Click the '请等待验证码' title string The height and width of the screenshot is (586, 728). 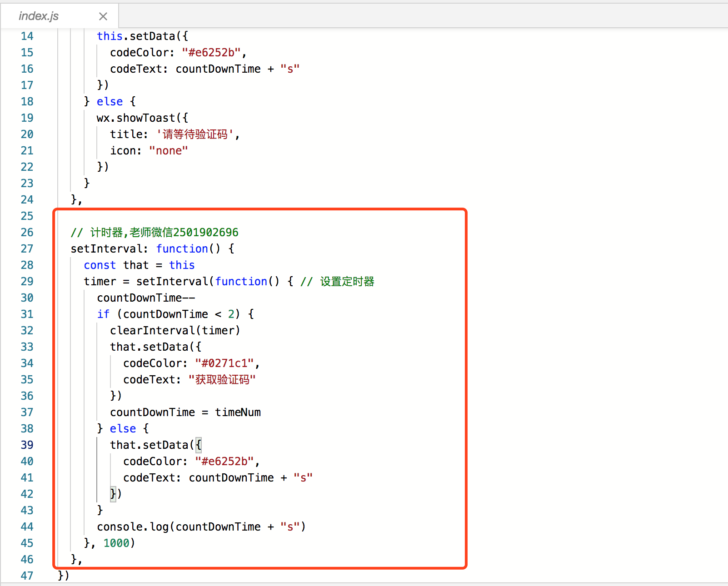(x=195, y=134)
